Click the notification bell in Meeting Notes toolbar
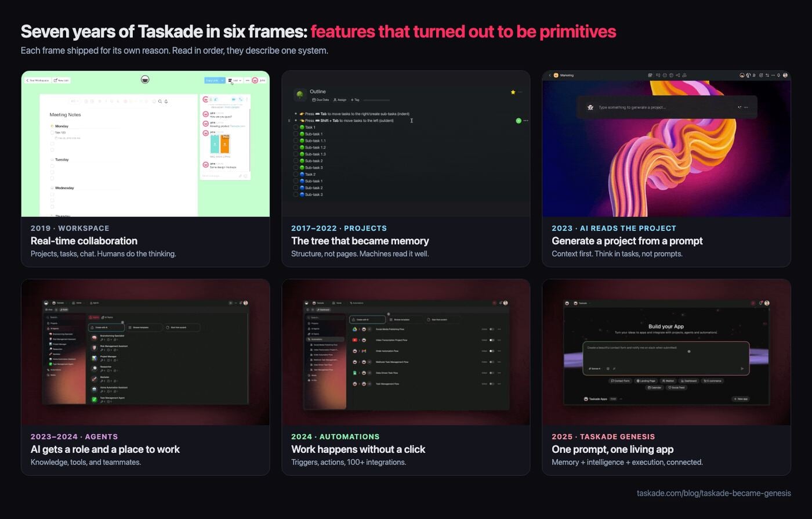This screenshot has height=519, width=812. (166, 101)
